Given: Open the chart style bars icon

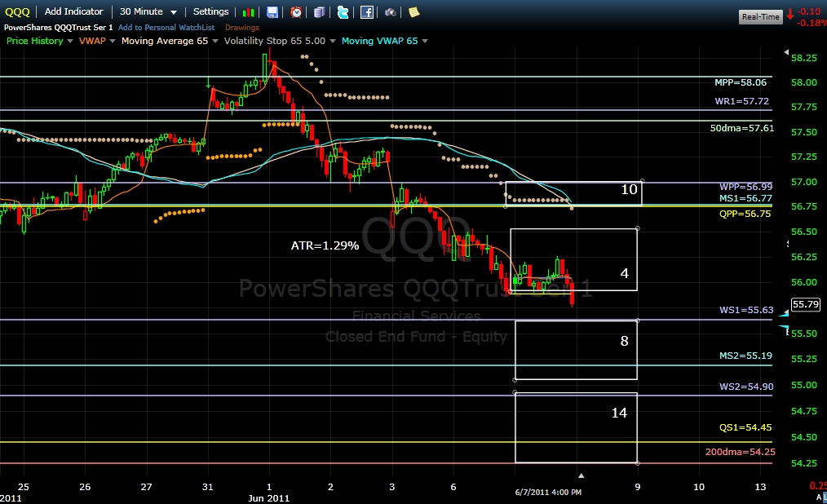Looking at the screenshot, I should point(249,12).
